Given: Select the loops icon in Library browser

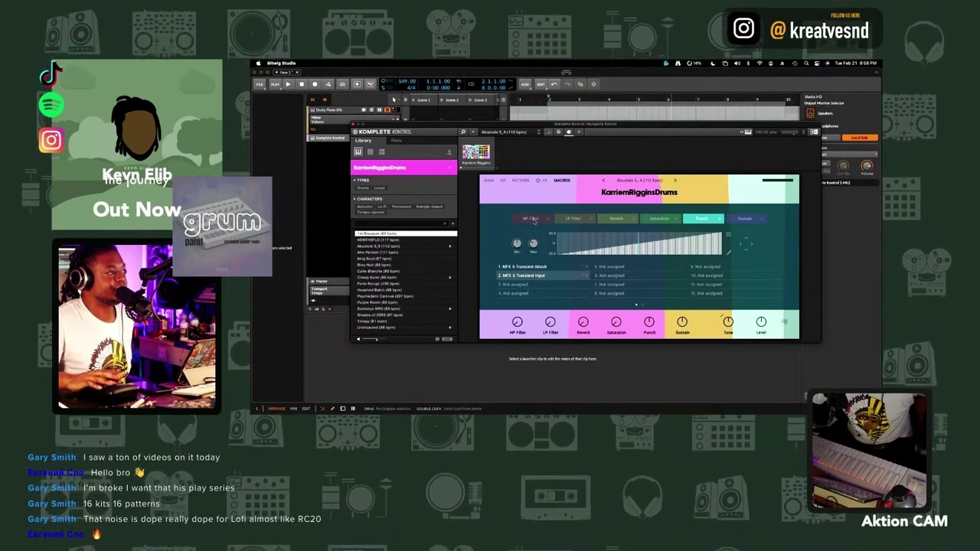Looking at the screenshot, I should pyautogui.click(x=370, y=152).
